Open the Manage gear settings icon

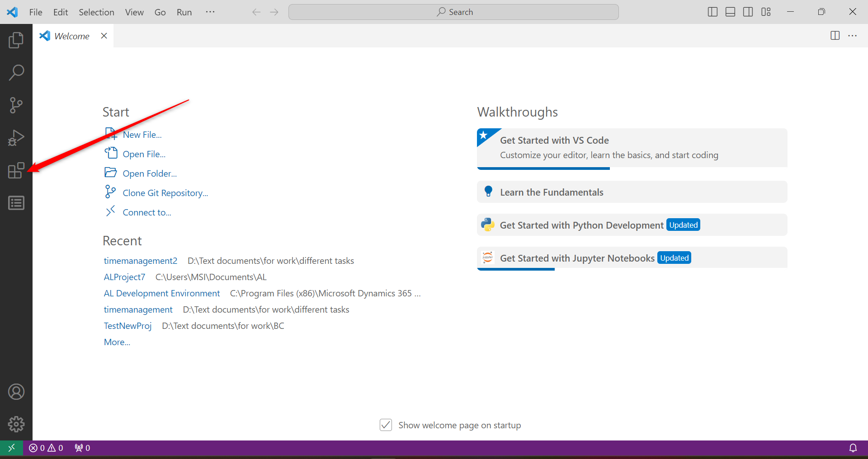[x=16, y=424]
